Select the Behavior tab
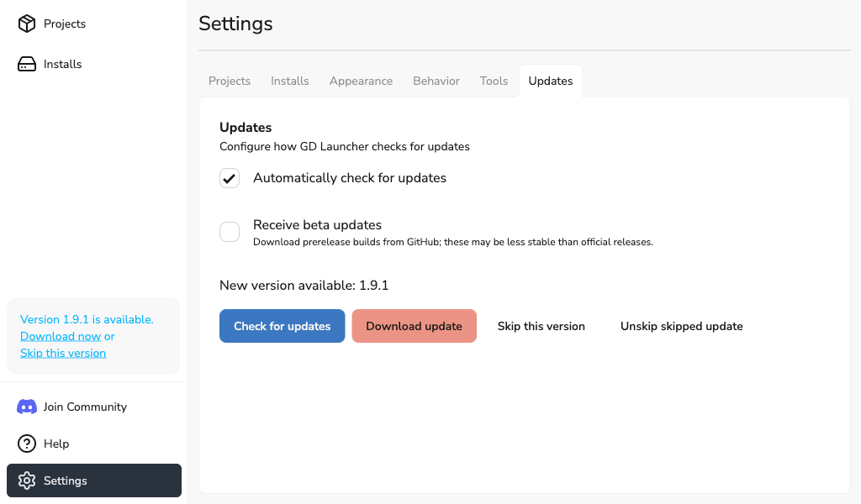 click(436, 81)
